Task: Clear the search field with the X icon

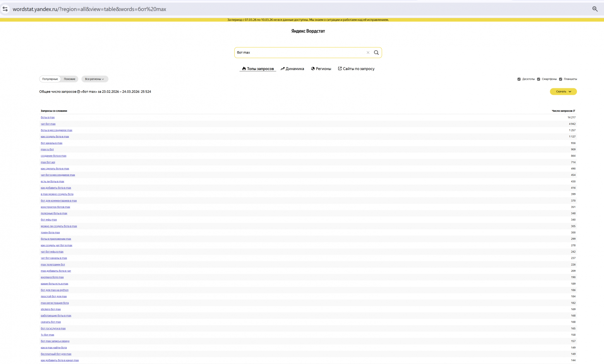Action: 368,53
